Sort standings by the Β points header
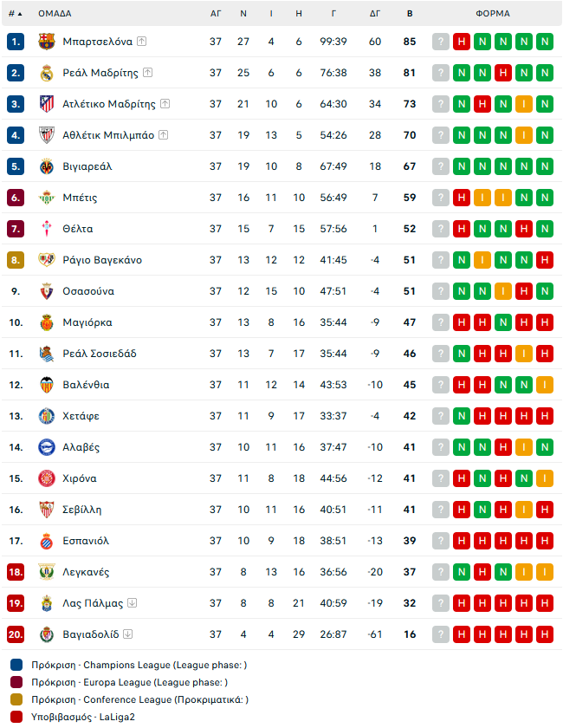The image size is (563, 728). [410, 14]
